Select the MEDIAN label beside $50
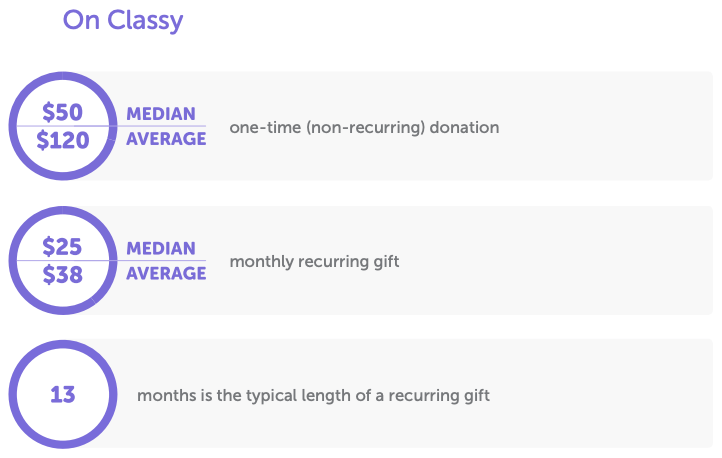The height and width of the screenshot is (458, 722). coord(161,114)
